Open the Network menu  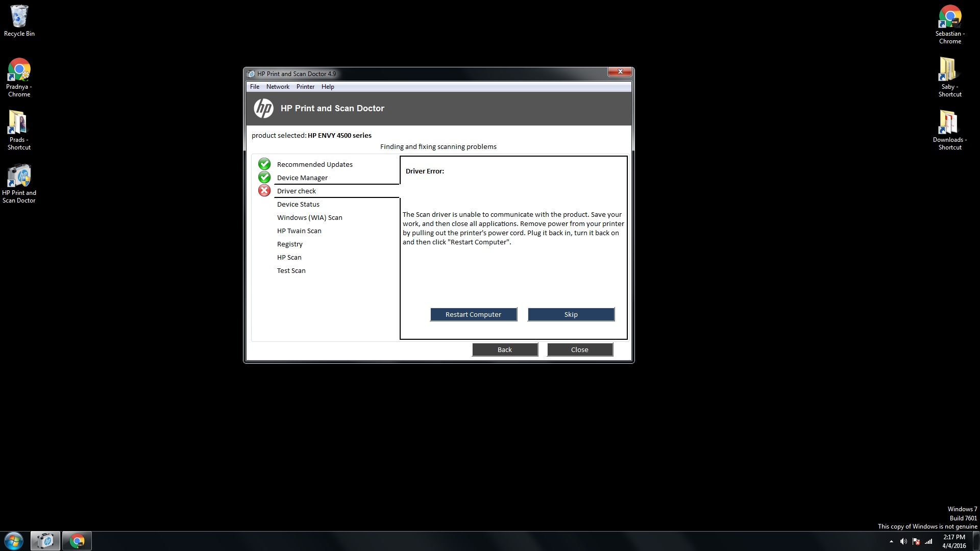[278, 87]
